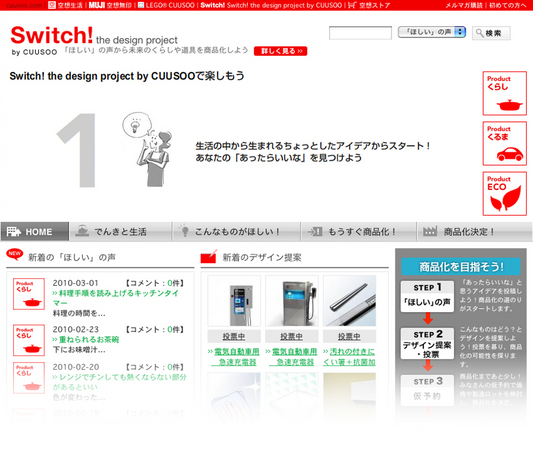Open 料理手順を読み上げるキッチンタイマー link
533x450 pixels.
click(116, 298)
